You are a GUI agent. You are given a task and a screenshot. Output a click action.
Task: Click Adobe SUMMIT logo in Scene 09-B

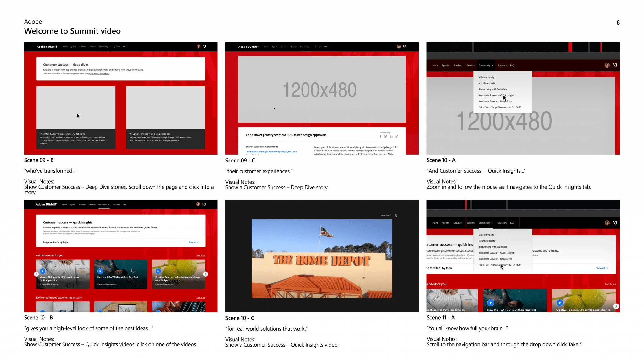[x=47, y=47]
